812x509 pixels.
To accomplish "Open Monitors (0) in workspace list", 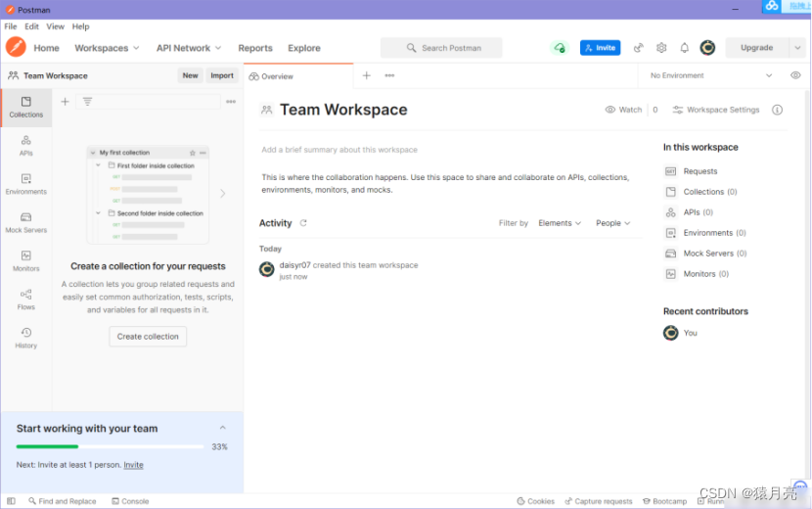I will [x=697, y=274].
